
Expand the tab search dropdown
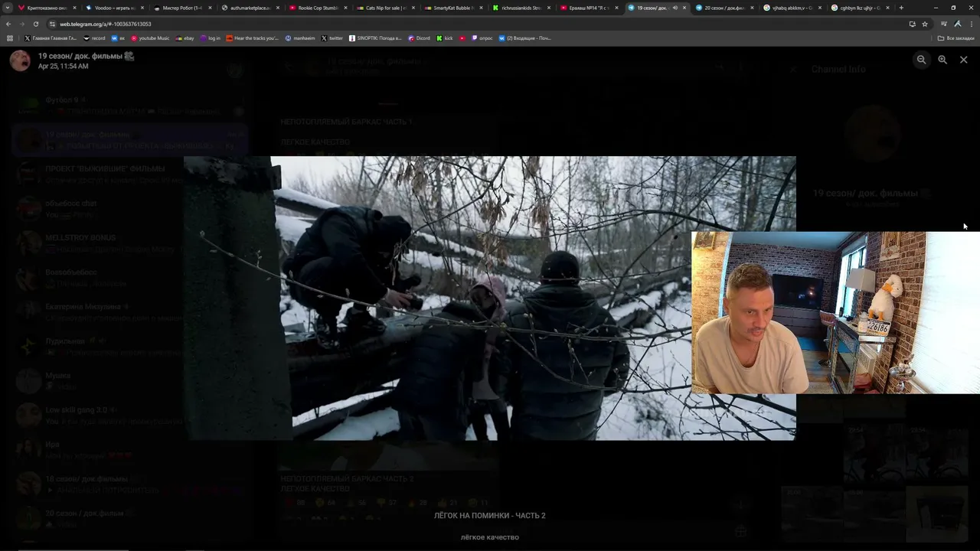point(8,8)
